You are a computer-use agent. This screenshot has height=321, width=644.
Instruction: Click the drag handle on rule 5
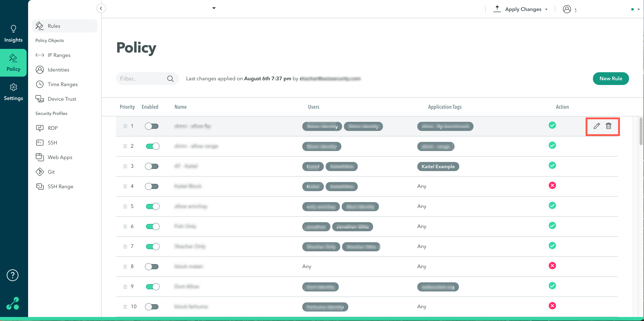click(125, 206)
